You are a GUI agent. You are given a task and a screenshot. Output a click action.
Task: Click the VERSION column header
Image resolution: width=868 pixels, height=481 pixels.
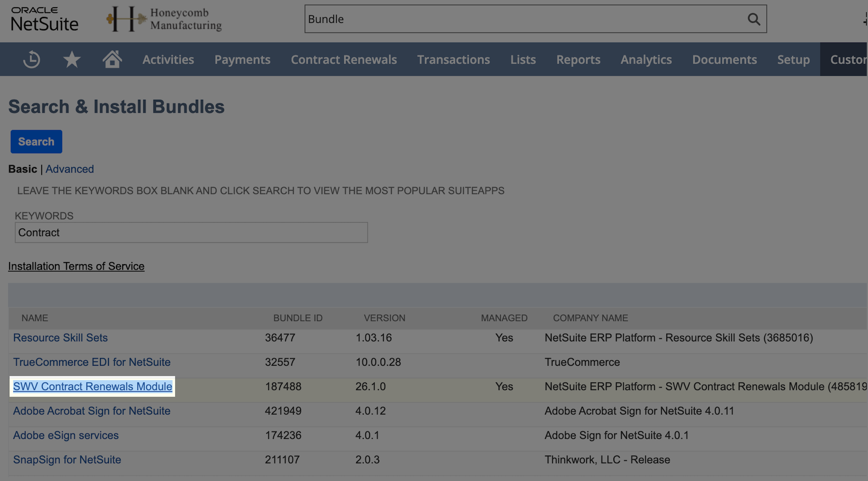pos(385,318)
